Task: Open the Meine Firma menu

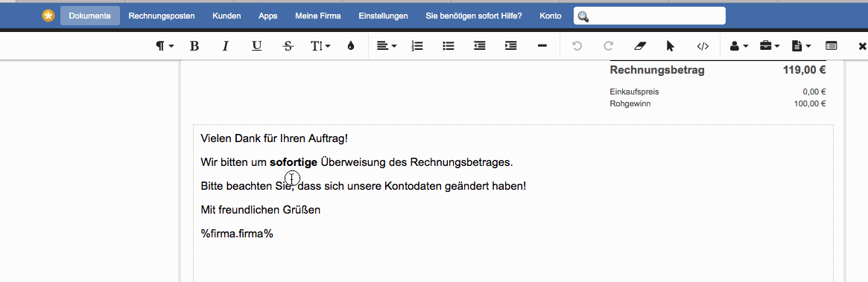Action: point(317,16)
